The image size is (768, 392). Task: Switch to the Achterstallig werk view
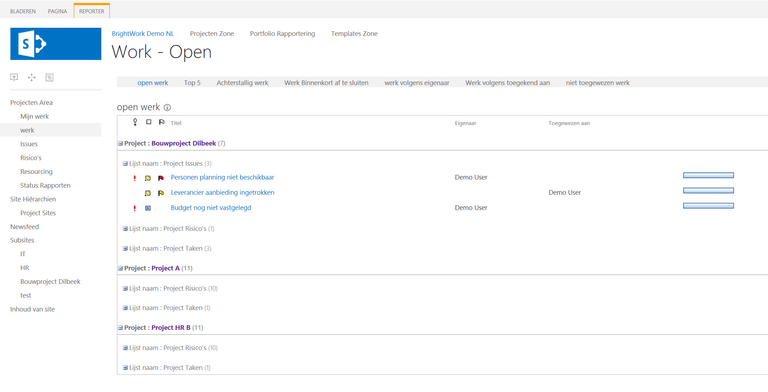(242, 83)
